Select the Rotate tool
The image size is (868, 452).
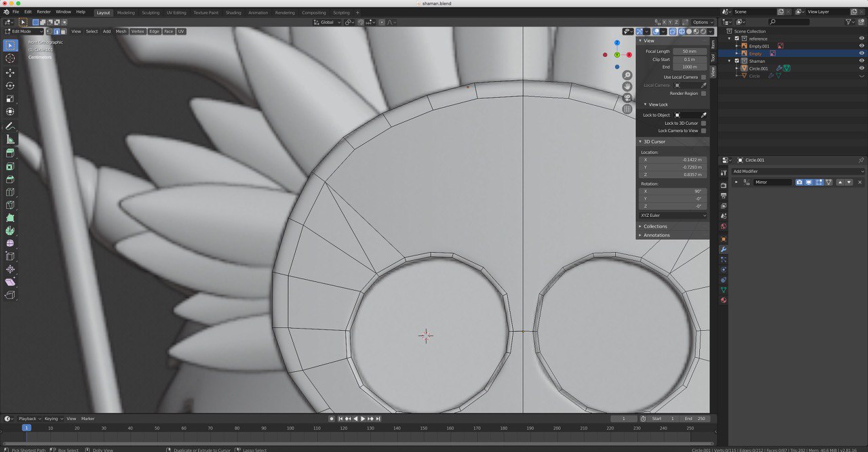pyautogui.click(x=10, y=85)
